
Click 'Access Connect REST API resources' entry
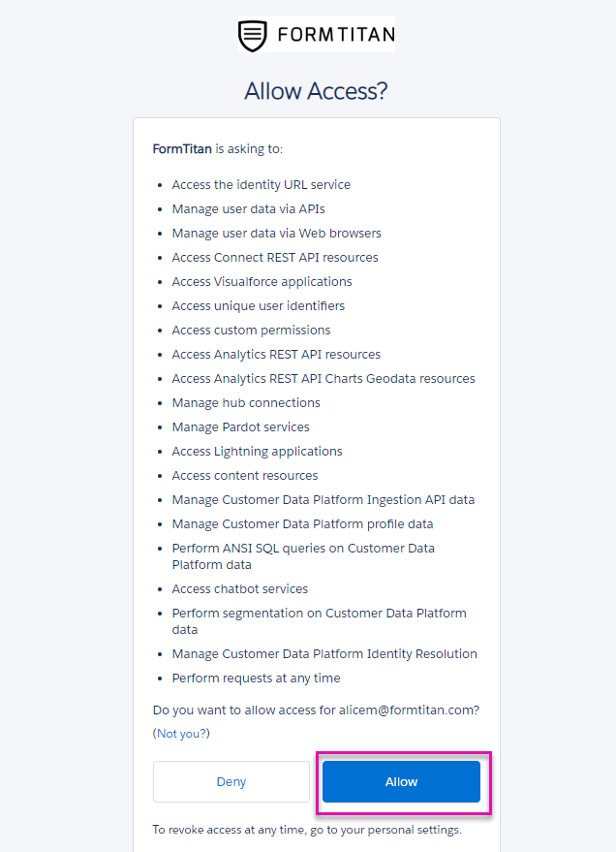pyautogui.click(x=274, y=257)
